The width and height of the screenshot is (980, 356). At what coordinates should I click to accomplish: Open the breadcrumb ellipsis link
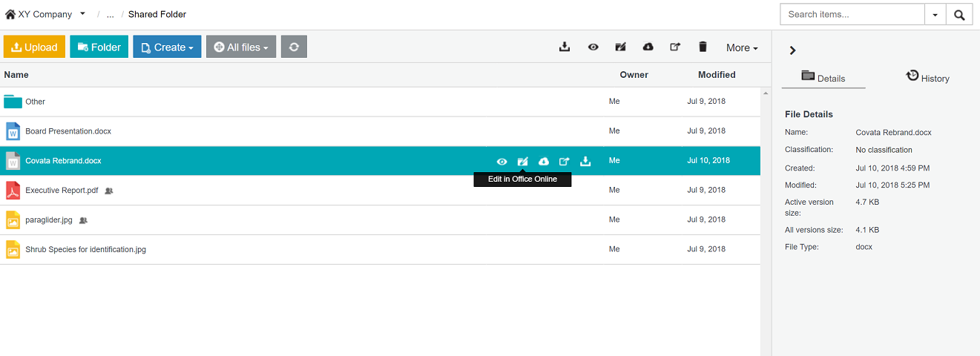110,15
